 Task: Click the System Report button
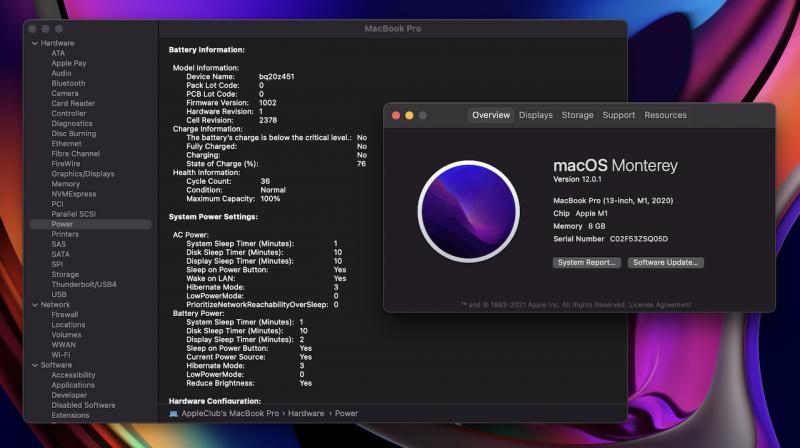[x=587, y=262]
